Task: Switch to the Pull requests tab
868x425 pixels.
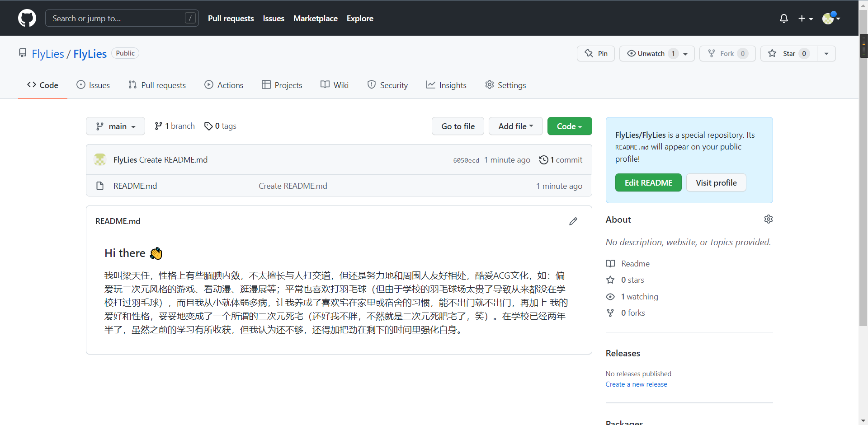Action: coord(157,85)
